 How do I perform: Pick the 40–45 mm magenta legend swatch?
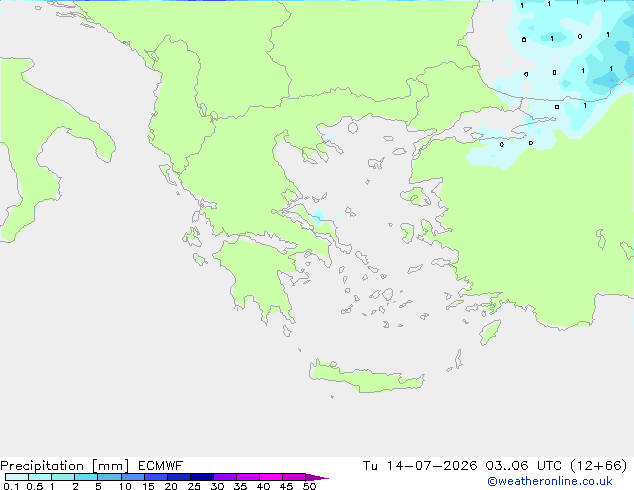pos(271,477)
